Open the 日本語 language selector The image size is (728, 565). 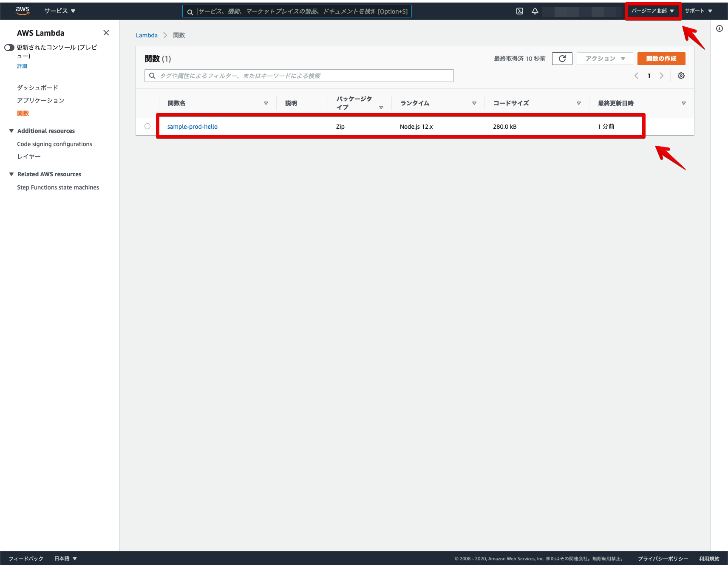65,559
